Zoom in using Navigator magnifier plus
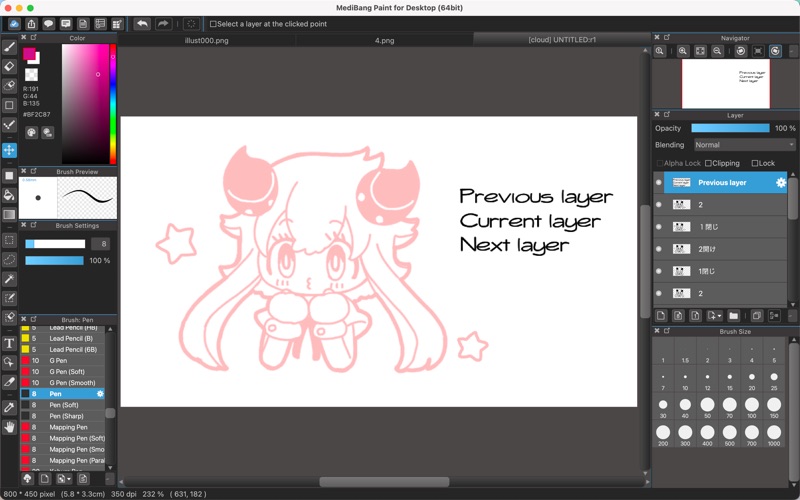Viewport: 800px width, 500px height. click(x=683, y=51)
